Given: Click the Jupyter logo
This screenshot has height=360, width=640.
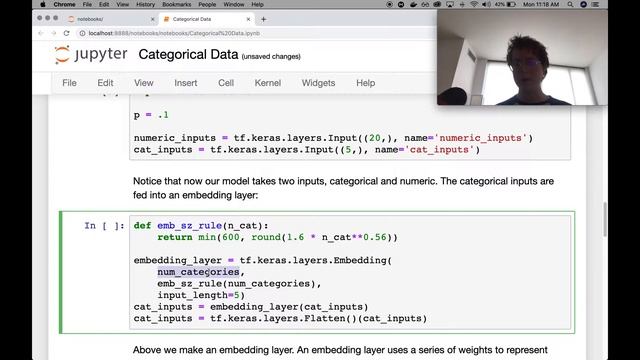Looking at the screenshot, I should click(91, 55).
